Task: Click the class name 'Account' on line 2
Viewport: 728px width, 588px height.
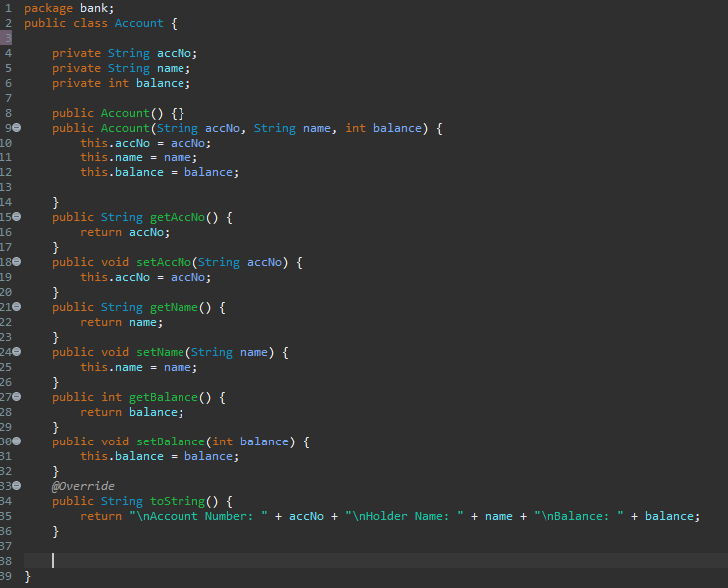Action: coord(139,23)
